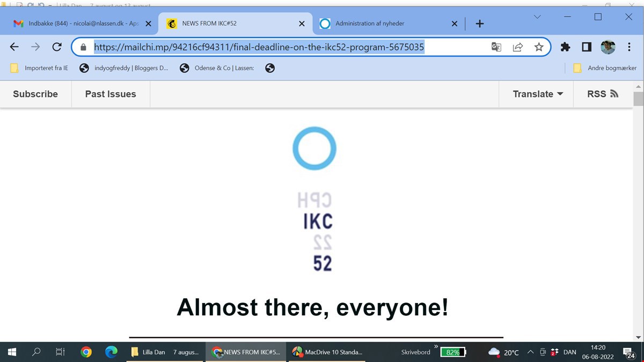Image resolution: width=644 pixels, height=362 pixels.
Task: Open Google Translate icon in address bar
Action: (496, 47)
